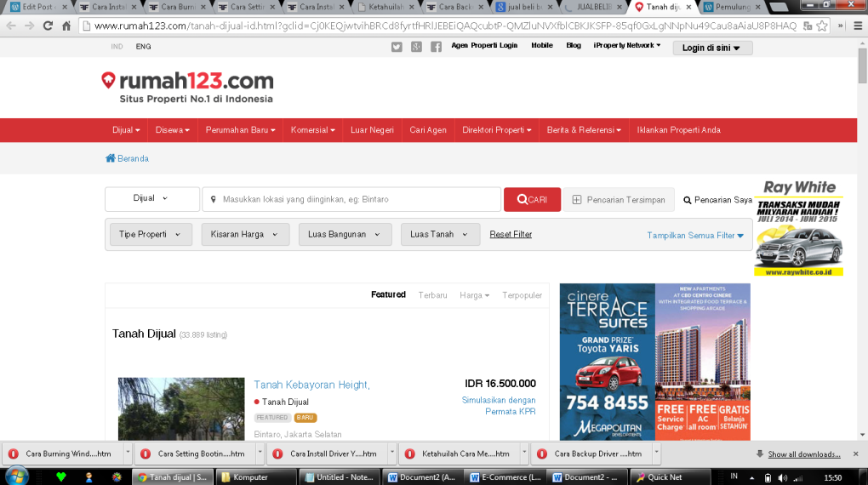This screenshot has width=868, height=485.
Task: Click the Reset Filter link
Action: click(x=511, y=234)
